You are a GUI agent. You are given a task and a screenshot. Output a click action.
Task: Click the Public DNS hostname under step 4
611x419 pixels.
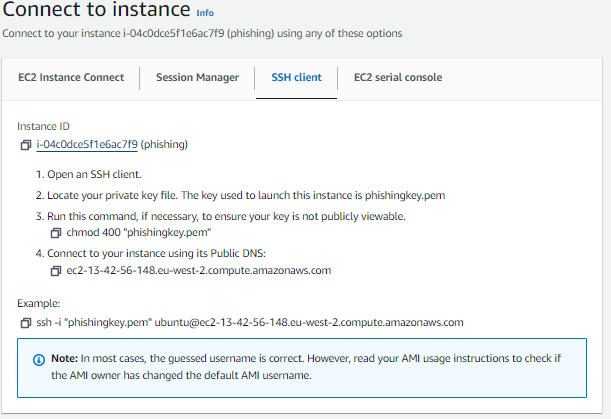click(198, 270)
